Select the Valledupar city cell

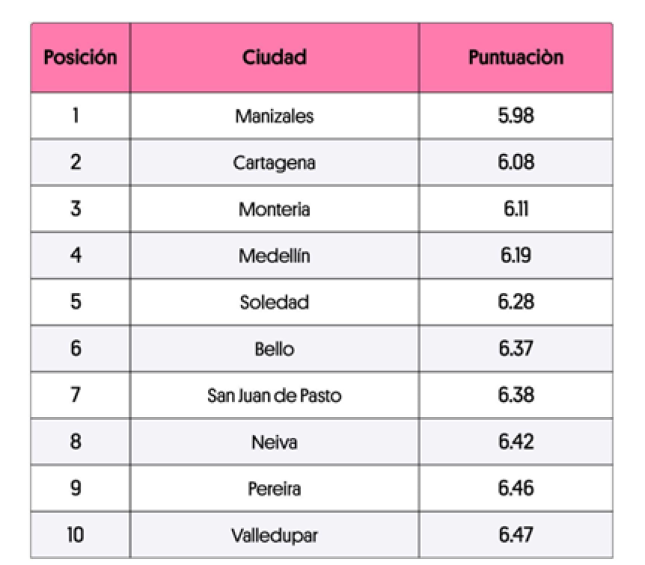274,535
